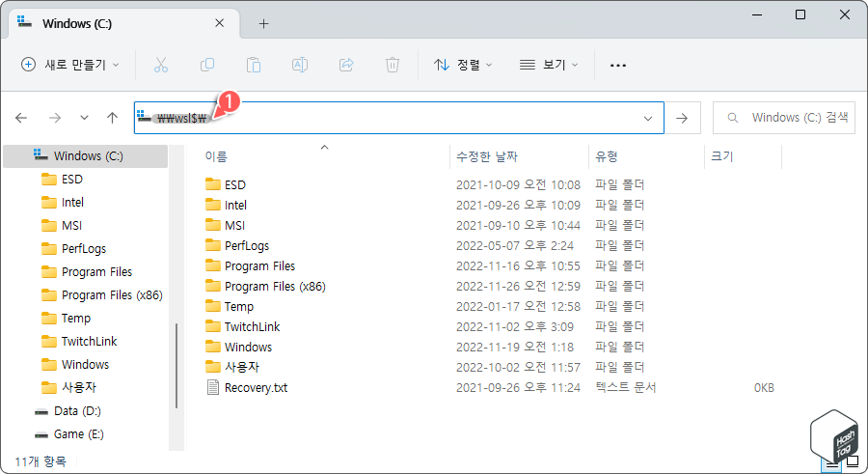
Task: Click the Share icon in toolbar
Action: pos(346,65)
